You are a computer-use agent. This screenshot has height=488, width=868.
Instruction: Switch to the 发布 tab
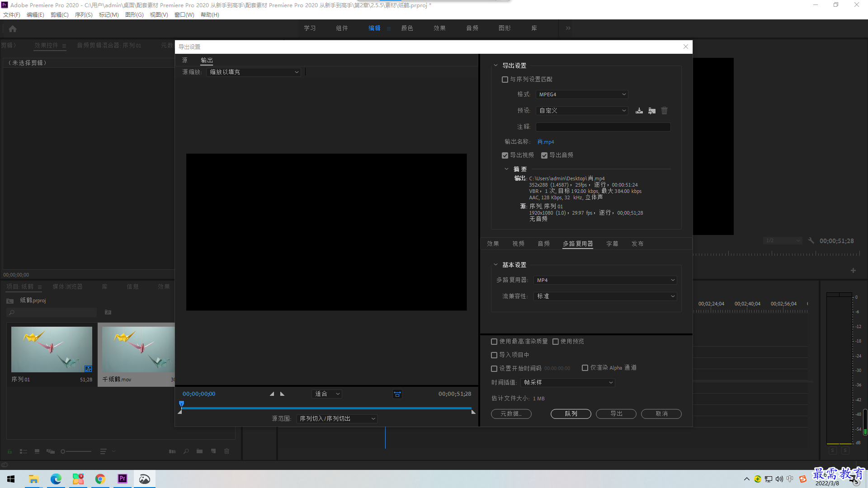pyautogui.click(x=637, y=244)
